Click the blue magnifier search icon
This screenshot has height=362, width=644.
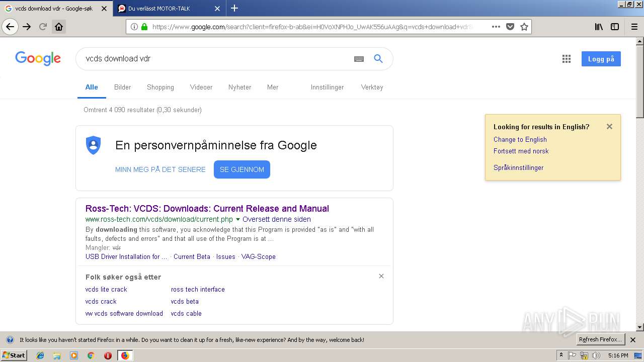378,59
